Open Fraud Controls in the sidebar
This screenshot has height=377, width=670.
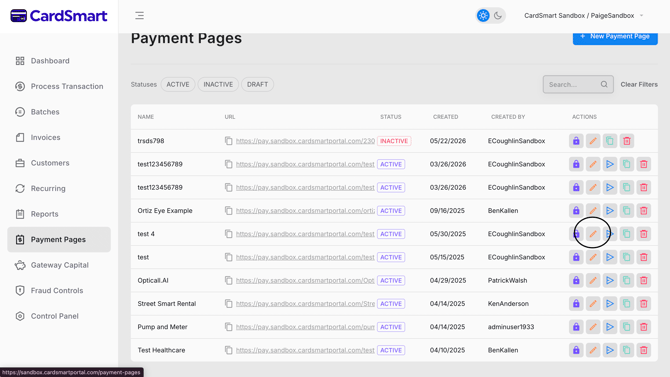click(59, 291)
